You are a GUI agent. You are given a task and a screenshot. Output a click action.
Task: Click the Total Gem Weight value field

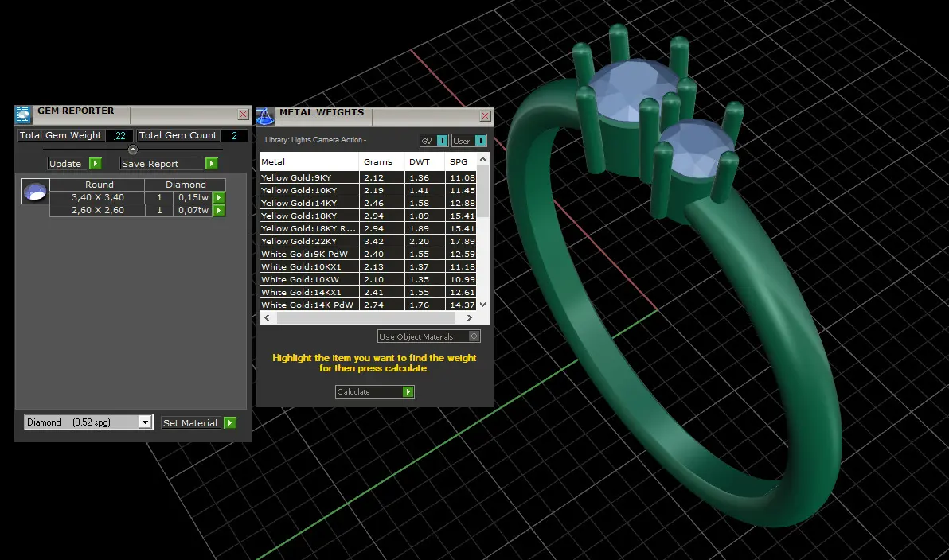point(119,135)
